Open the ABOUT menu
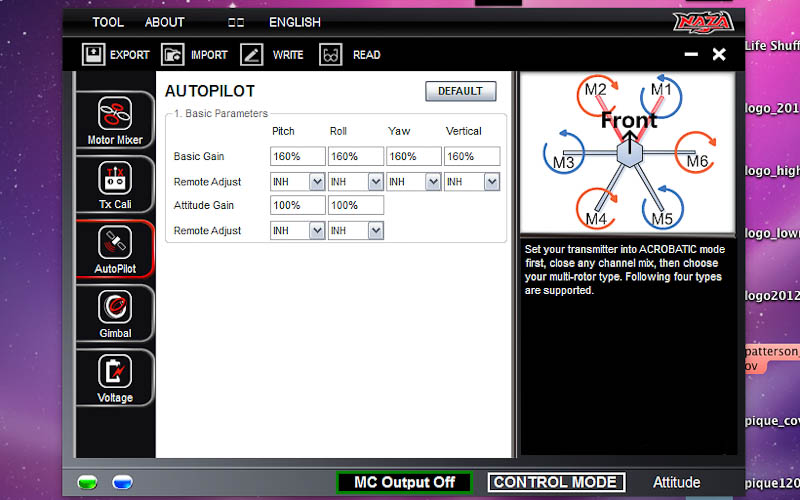The width and height of the screenshot is (800, 500). click(x=164, y=22)
